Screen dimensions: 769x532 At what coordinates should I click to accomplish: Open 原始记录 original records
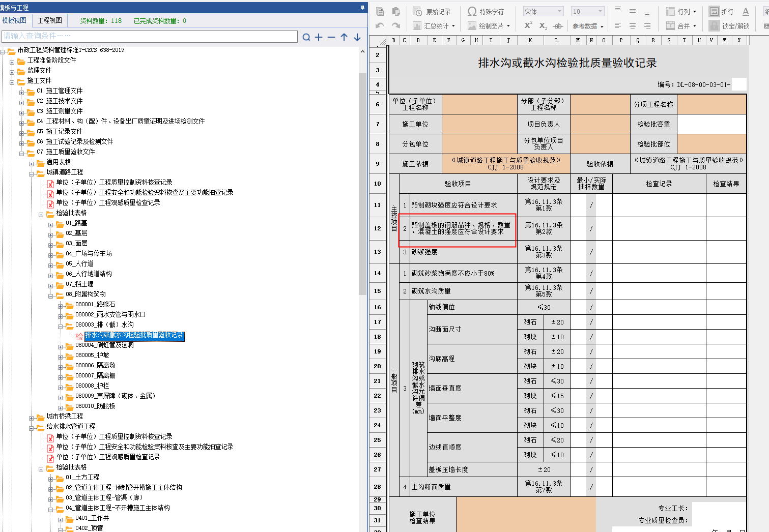coord(432,11)
